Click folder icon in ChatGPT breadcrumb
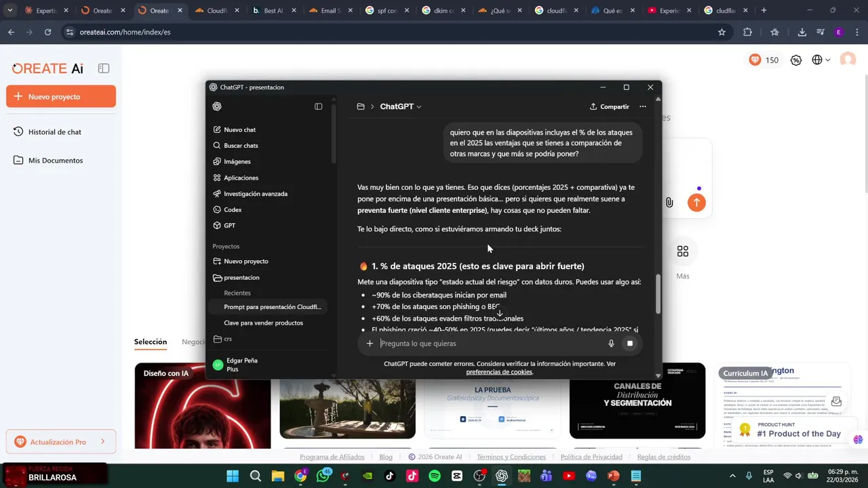The width and height of the screenshot is (868, 488). (x=361, y=106)
